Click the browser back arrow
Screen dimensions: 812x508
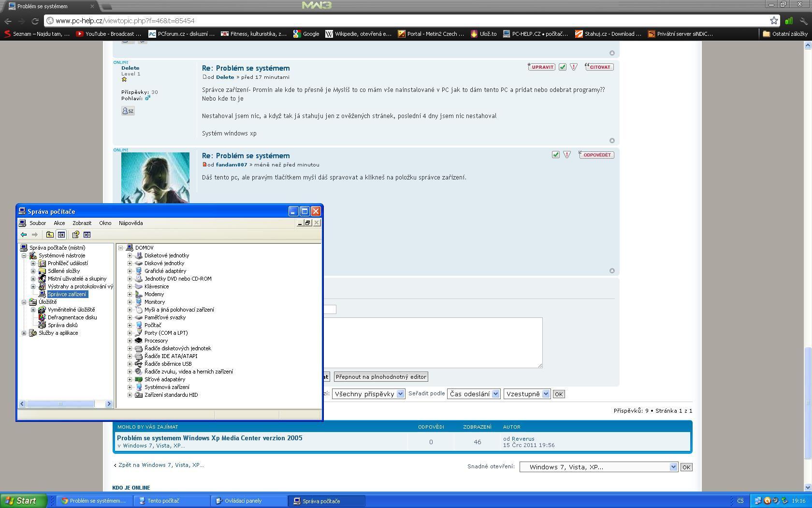[8, 21]
